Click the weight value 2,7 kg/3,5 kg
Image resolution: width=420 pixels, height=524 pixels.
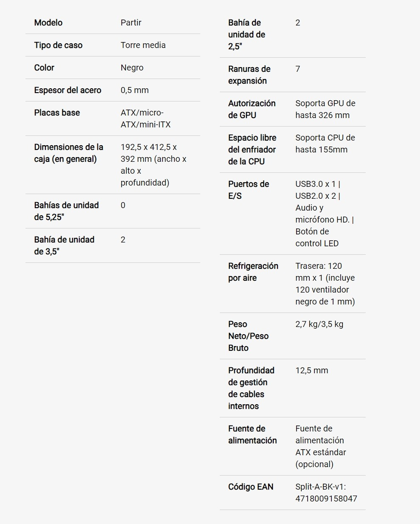[x=319, y=324]
